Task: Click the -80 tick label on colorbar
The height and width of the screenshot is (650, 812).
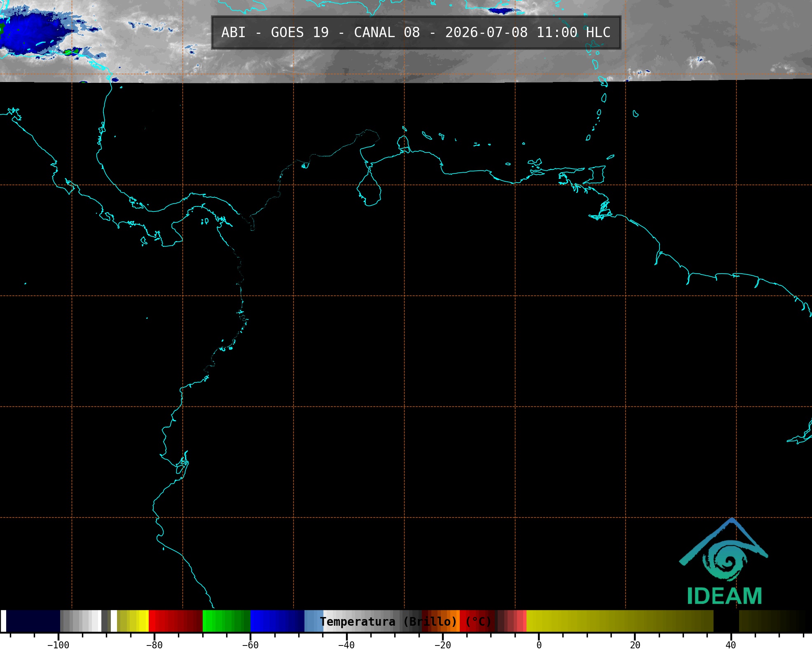Action: (x=154, y=645)
